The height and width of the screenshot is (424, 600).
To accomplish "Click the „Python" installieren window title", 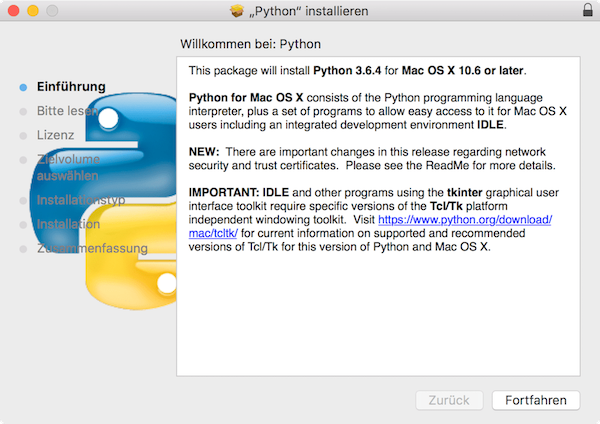I will (x=308, y=11).
